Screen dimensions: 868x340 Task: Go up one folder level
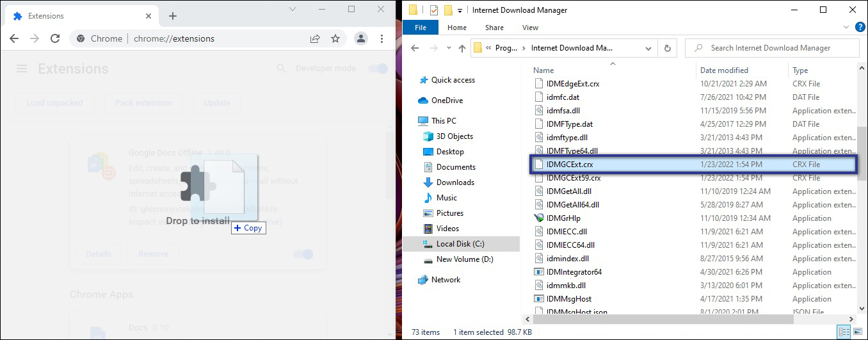(x=462, y=48)
